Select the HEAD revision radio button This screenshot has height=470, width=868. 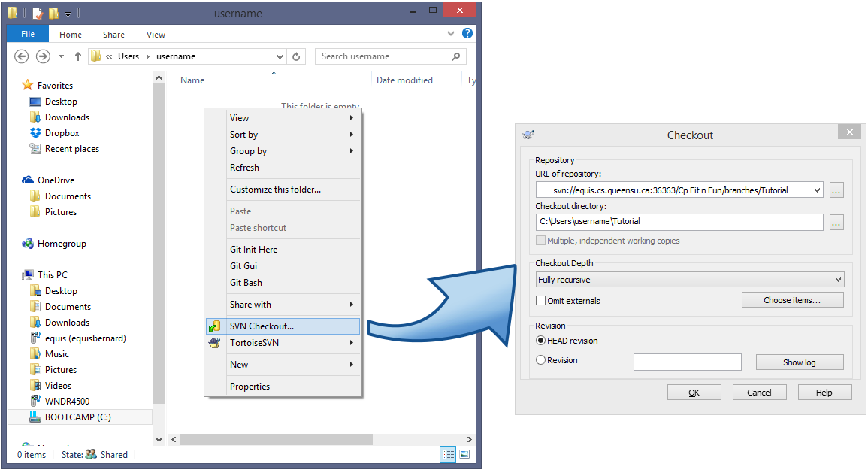[541, 341]
